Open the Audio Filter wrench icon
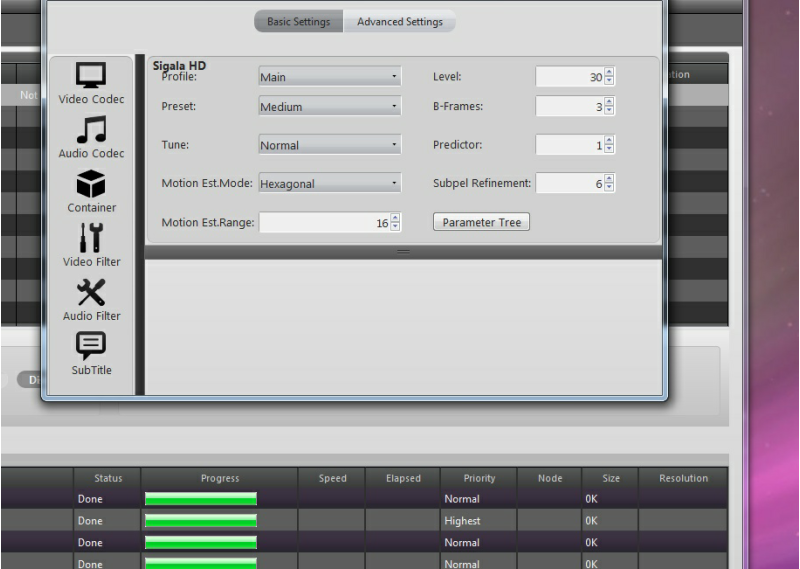The width and height of the screenshot is (800, 569). click(x=92, y=294)
